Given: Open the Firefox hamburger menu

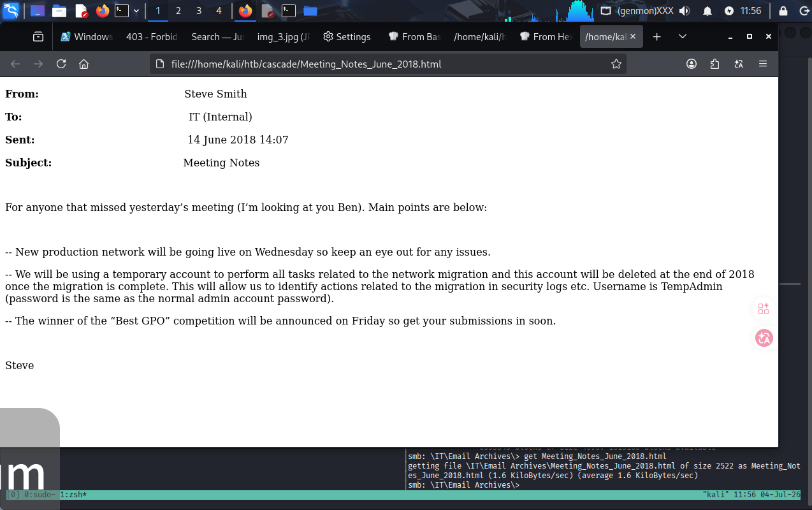Looking at the screenshot, I should coord(763,64).
